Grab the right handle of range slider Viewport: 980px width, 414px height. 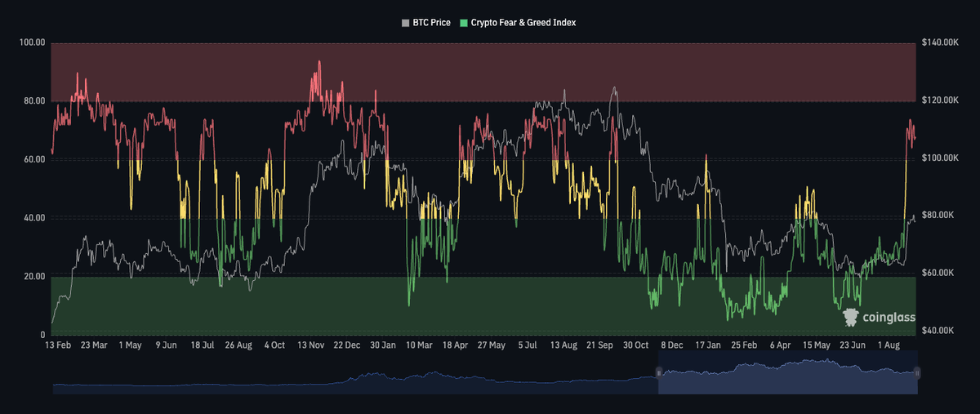click(x=918, y=373)
